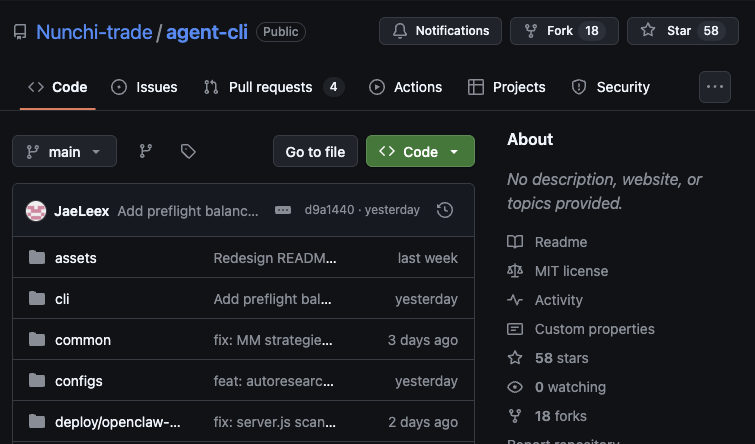Open the Issues tab
The width and height of the screenshot is (755, 444).
click(144, 87)
